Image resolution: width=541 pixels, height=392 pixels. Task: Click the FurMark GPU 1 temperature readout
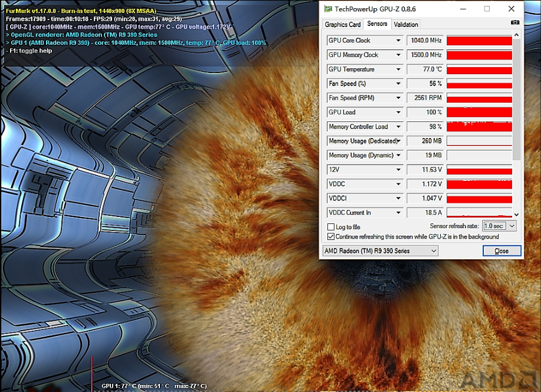click(154, 386)
